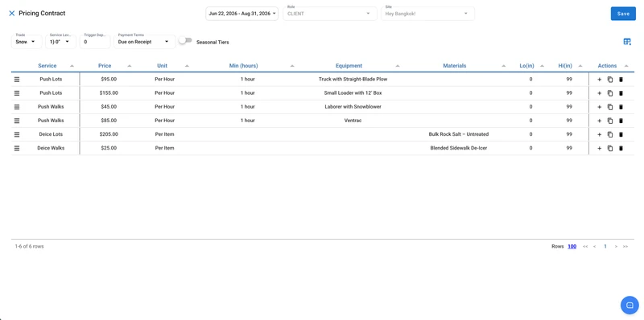Click the Per Item unit of Deice Lots
This screenshot has width=644, height=320.
[165, 134]
